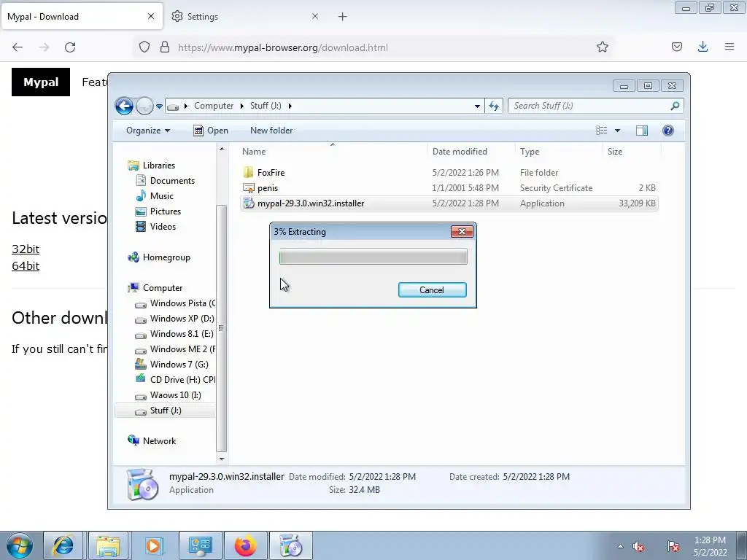Open the Windows Start orb

click(20, 545)
